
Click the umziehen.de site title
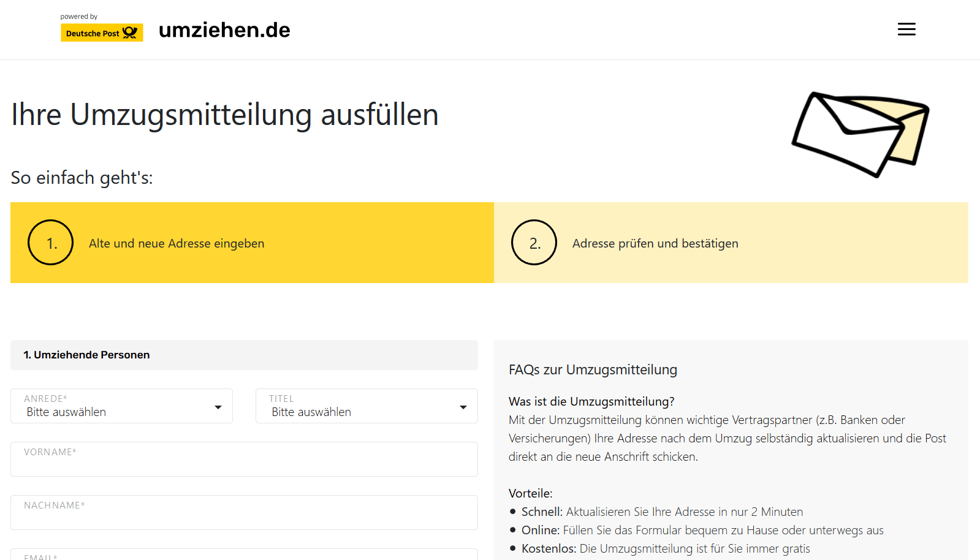(x=224, y=30)
